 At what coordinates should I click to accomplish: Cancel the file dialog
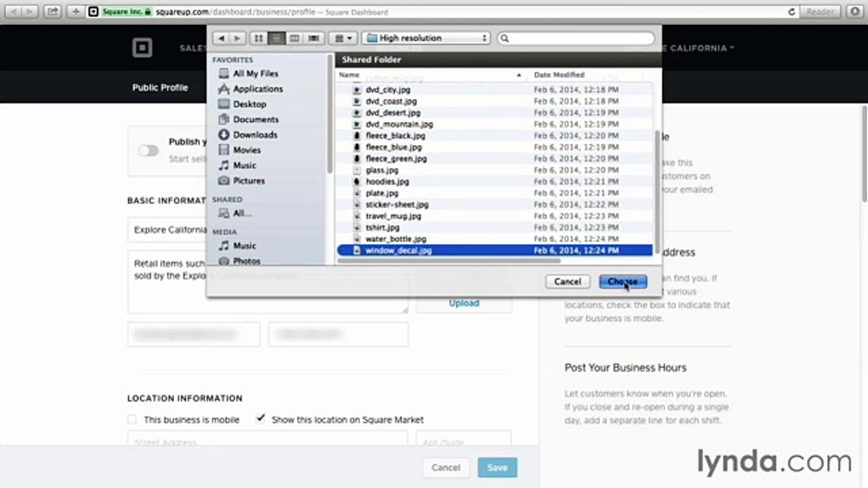point(567,281)
